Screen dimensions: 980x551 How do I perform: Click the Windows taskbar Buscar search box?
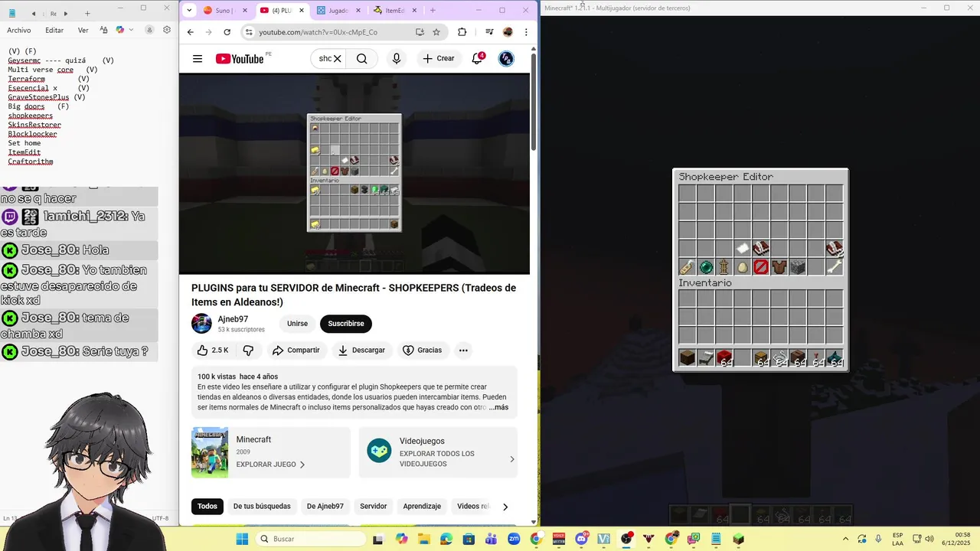click(312, 539)
